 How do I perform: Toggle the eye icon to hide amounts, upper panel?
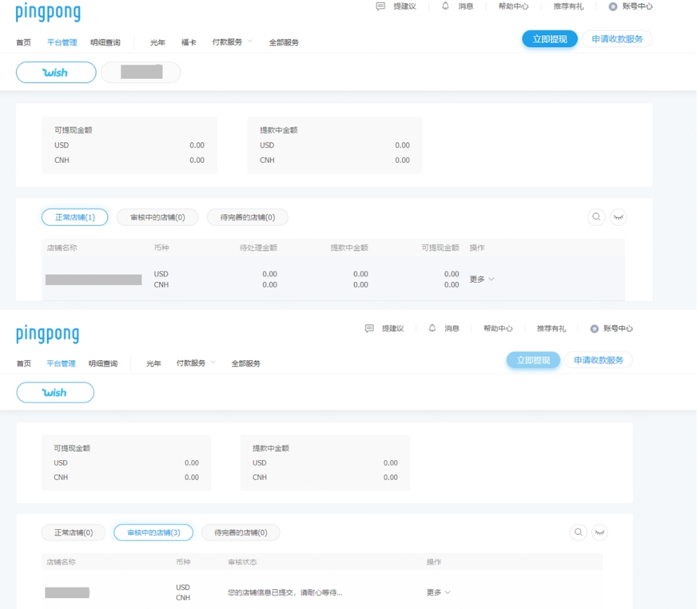pos(618,217)
